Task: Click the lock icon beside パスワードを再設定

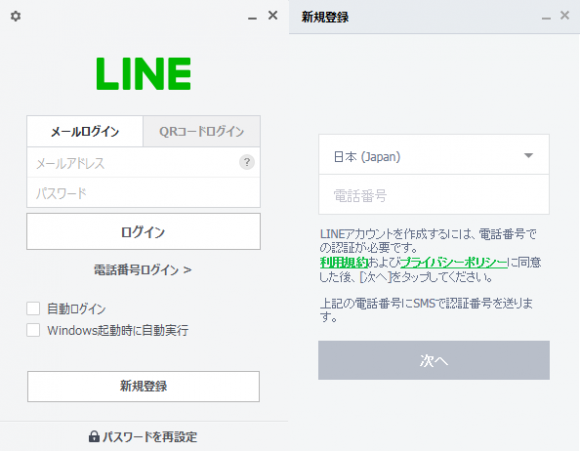Action: point(94,437)
